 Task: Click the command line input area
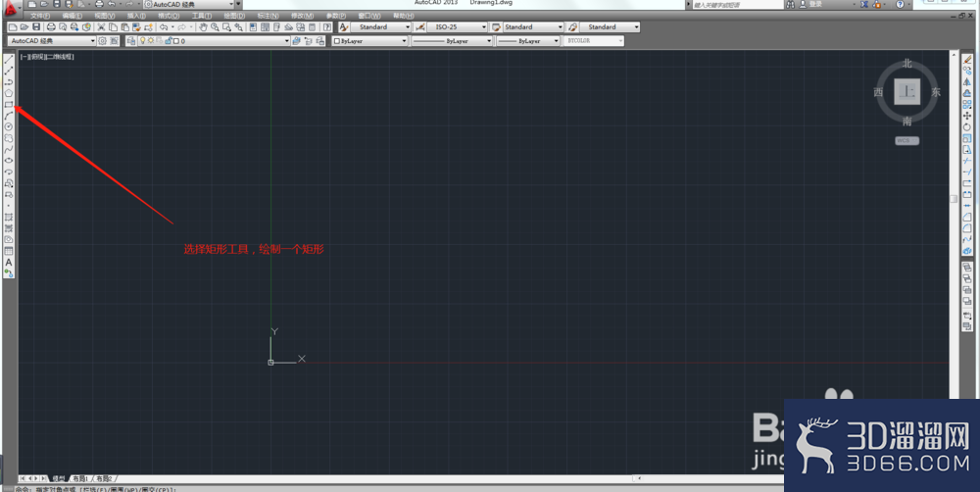coord(400,489)
